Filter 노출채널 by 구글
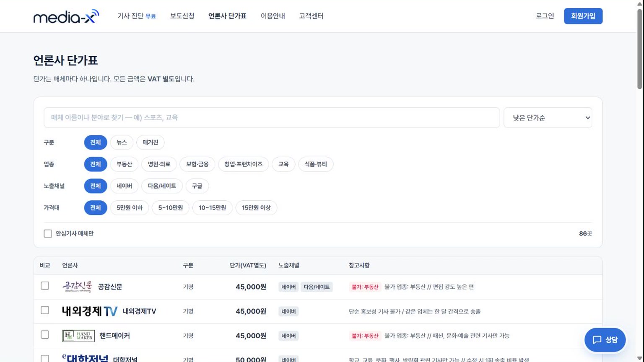The width and height of the screenshot is (644, 362). [197, 186]
